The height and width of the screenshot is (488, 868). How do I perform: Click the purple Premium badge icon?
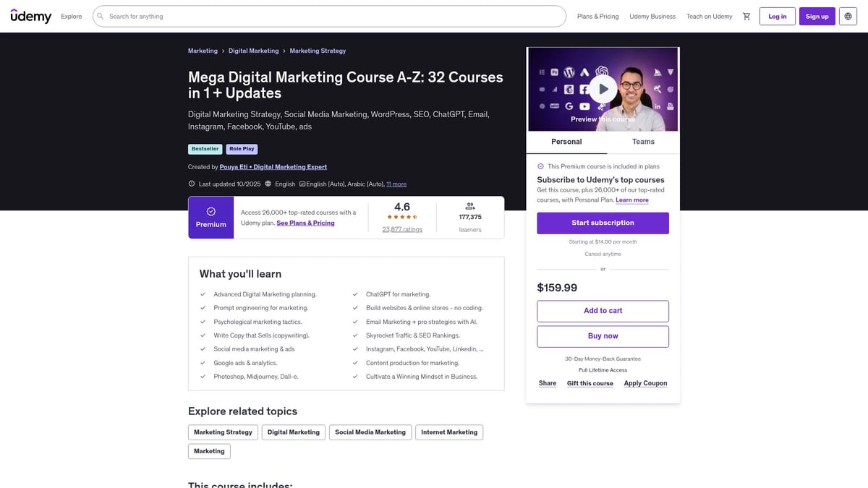coord(210,210)
